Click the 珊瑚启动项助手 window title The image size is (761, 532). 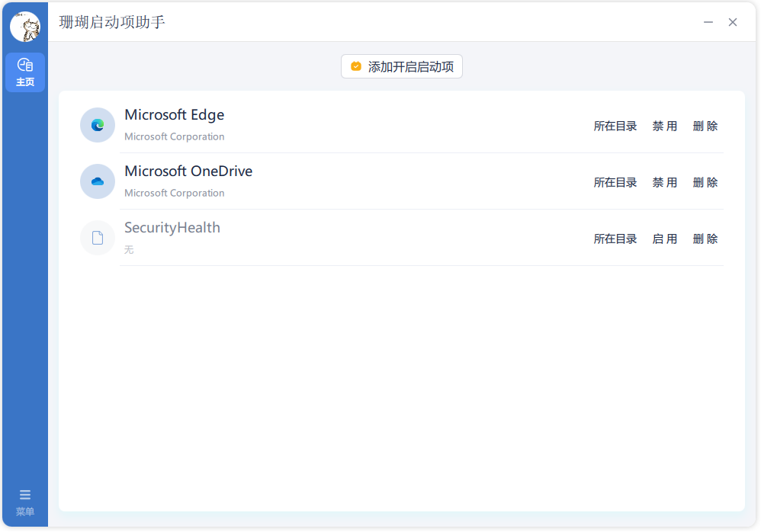(112, 22)
